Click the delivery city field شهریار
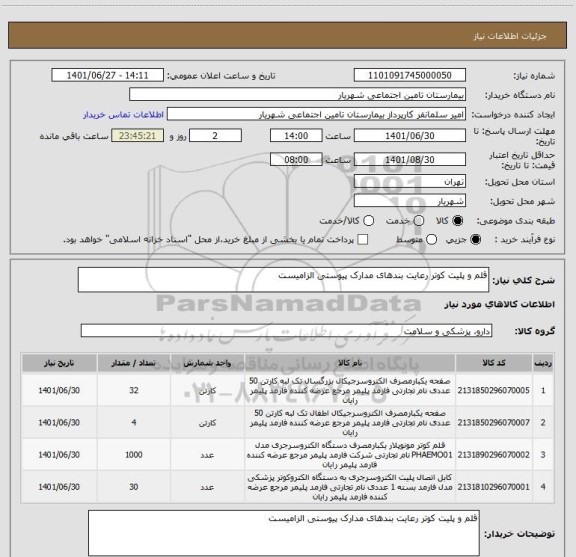576x557 pixels. point(410,201)
